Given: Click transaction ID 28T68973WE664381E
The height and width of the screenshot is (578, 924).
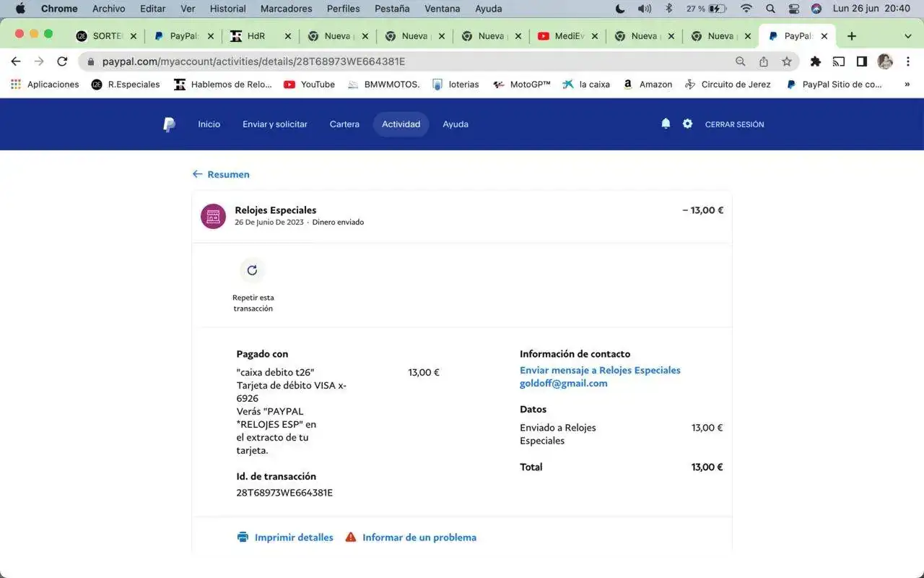Looking at the screenshot, I should coord(284,493).
